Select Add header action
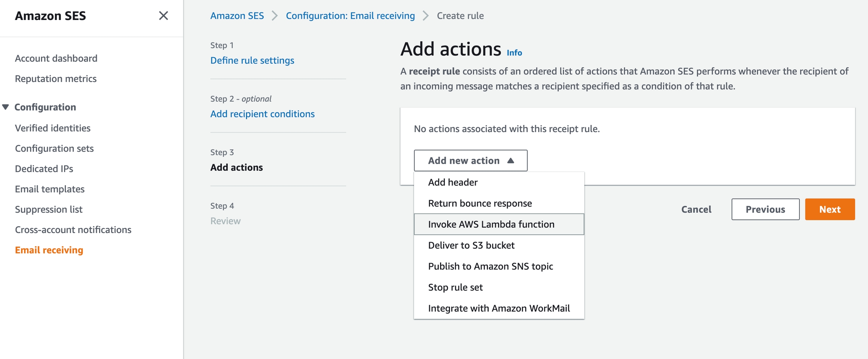This screenshot has width=868, height=359. pyautogui.click(x=453, y=183)
